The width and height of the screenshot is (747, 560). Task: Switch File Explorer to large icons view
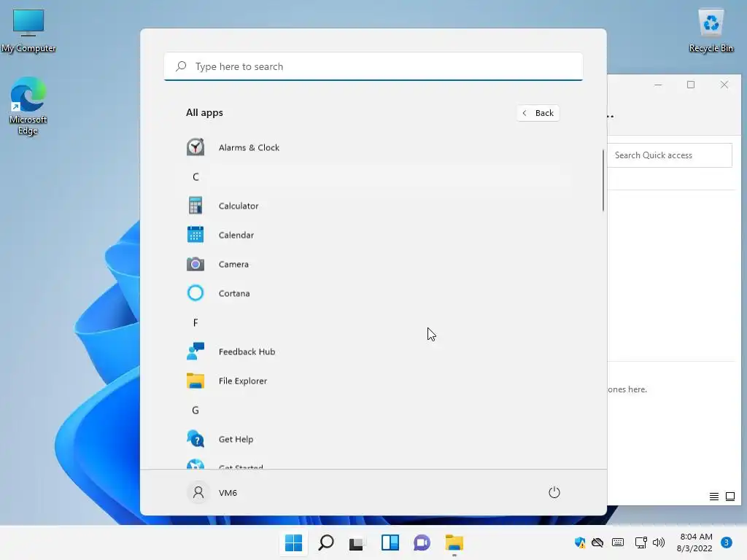point(730,497)
